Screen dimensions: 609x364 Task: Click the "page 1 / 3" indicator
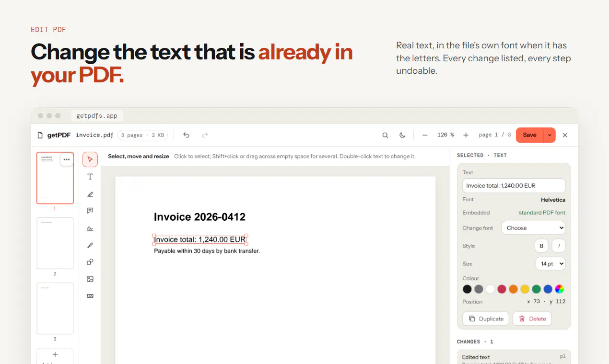(x=495, y=135)
